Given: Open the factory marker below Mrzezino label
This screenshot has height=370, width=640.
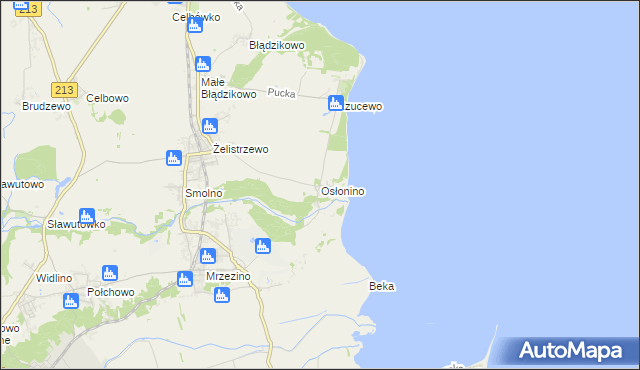Looking at the screenshot, I should [222, 295].
